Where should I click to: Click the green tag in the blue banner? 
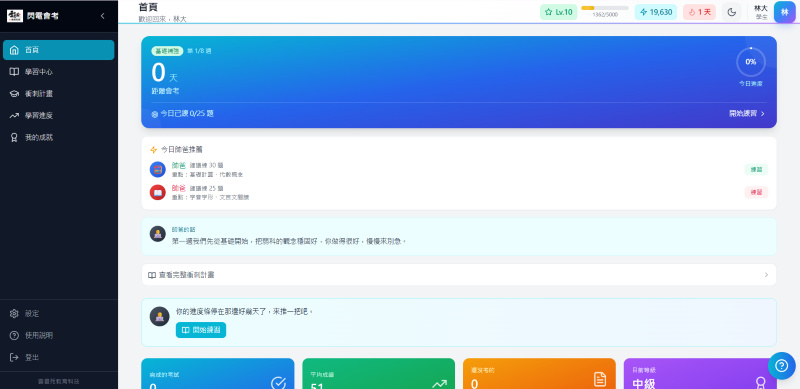tap(167, 51)
